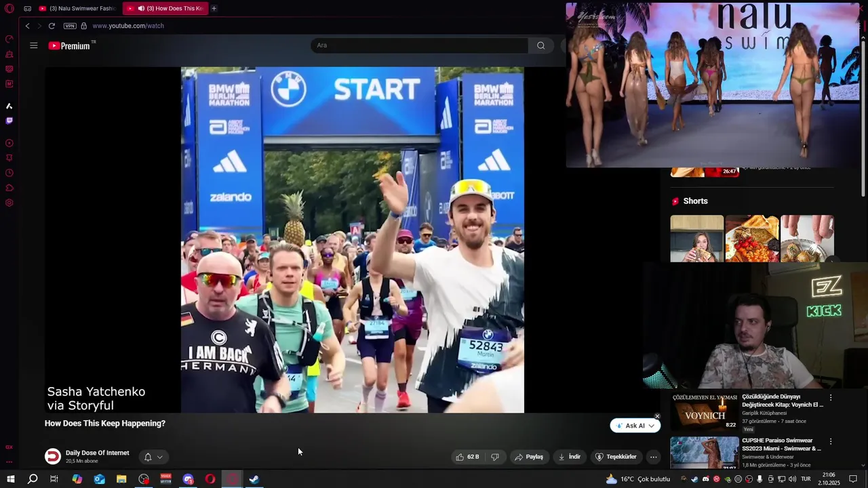Submit search with magnifier button
This screenshot has height=488, width=868.
[540, 45]
